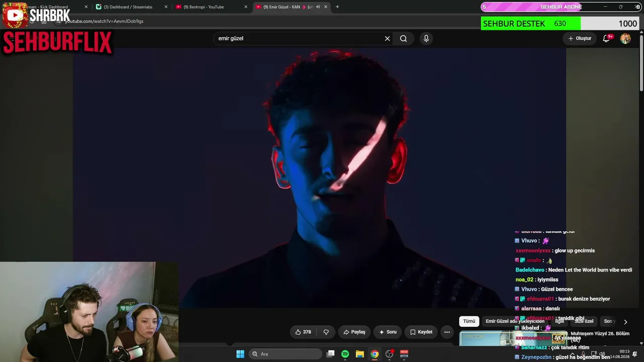Open the more actions three-dot menu
The width and height of the screenshot is (644, 362).
(x=447, y=332)
